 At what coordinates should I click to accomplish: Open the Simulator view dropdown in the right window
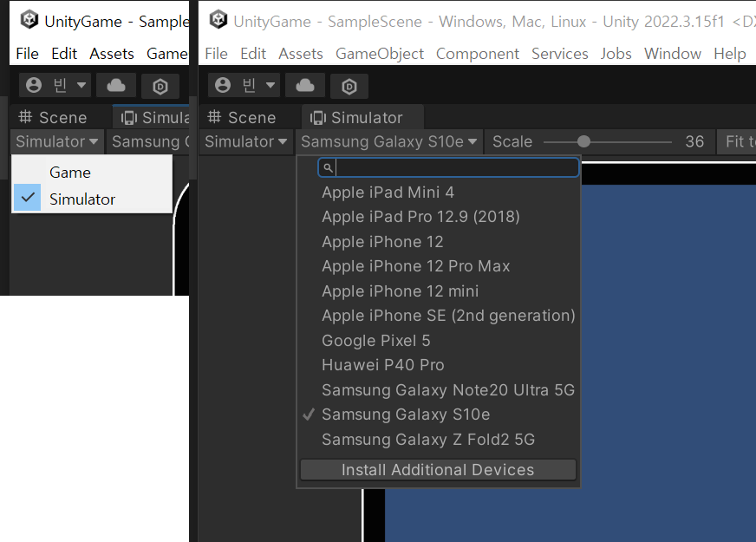click(x=246, y=141)
